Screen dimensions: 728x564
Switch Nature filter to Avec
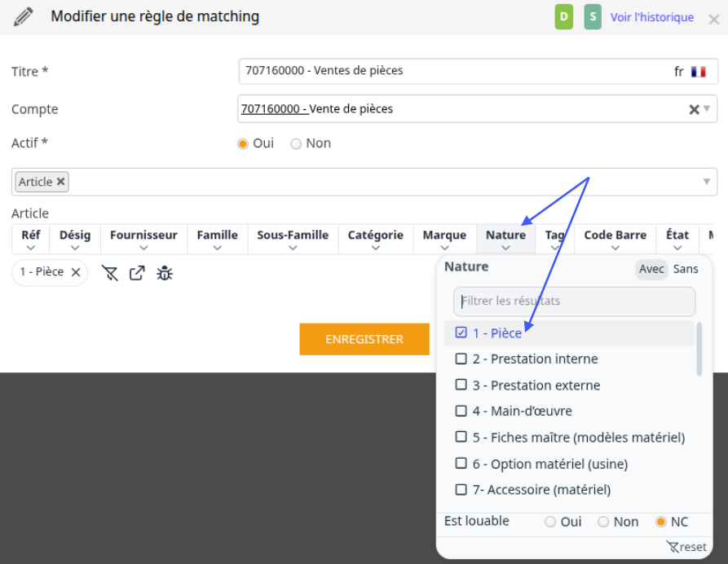tap(651, 269)
